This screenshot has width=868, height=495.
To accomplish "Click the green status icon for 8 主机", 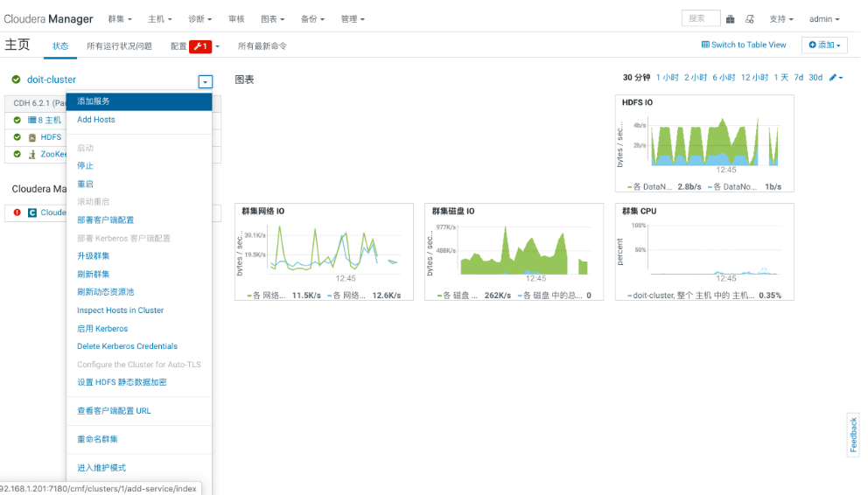I will point(17,120).
